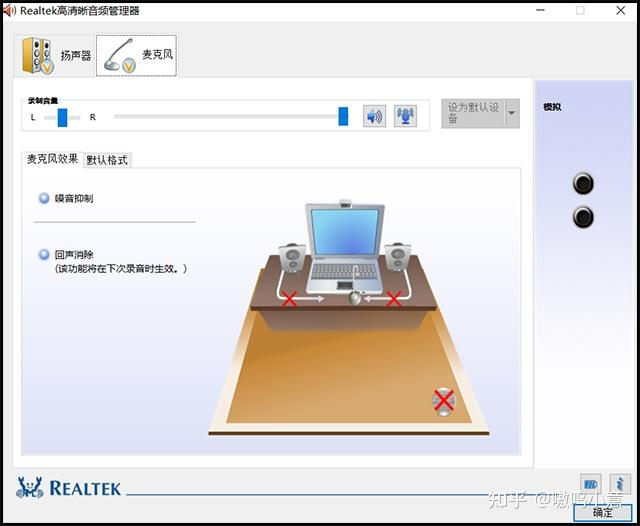The width and height of the screenshot is (640, 526).
Task: Click 设为默认设备 button
Action: tap(472, 113)
